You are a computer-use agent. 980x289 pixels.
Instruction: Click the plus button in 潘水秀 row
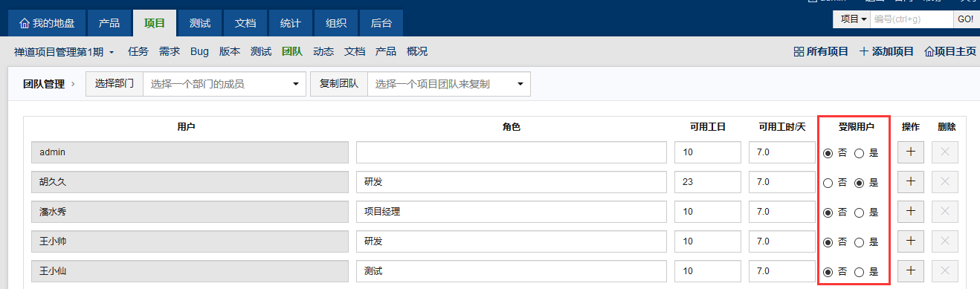point(911,212)
